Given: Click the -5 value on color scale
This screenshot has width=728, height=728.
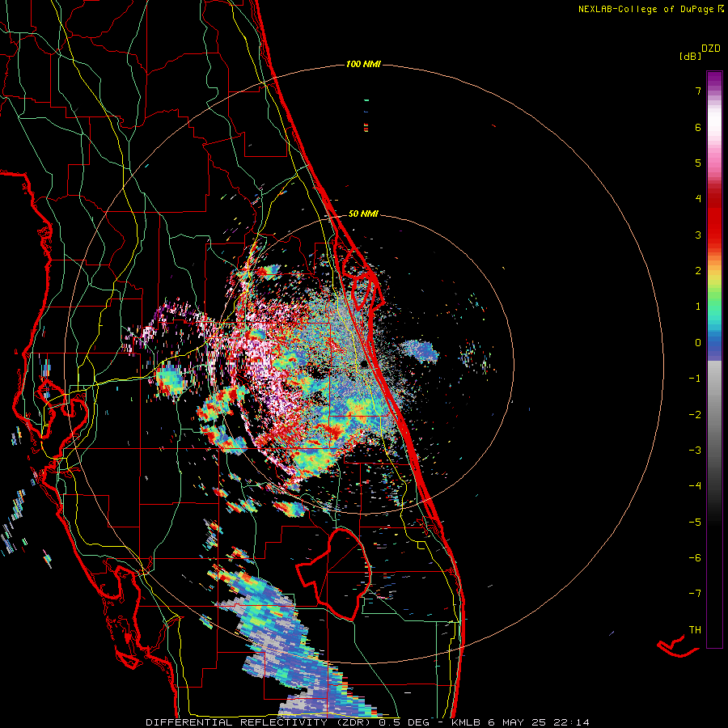Looking at the screenshot, I should (695, 523).
